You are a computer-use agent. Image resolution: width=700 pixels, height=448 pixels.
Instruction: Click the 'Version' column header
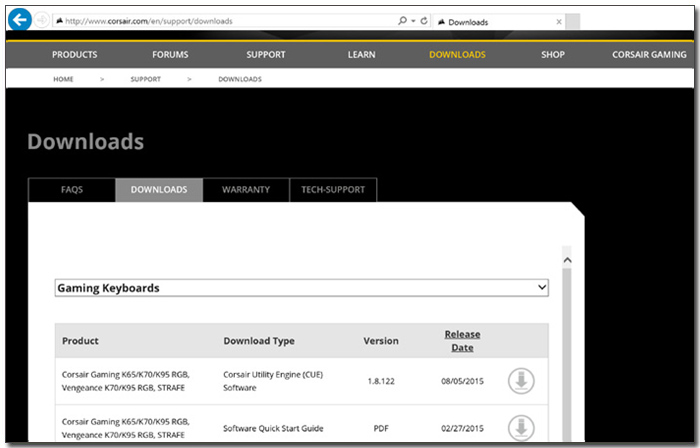pyautogui.click(x=381, y=341)
